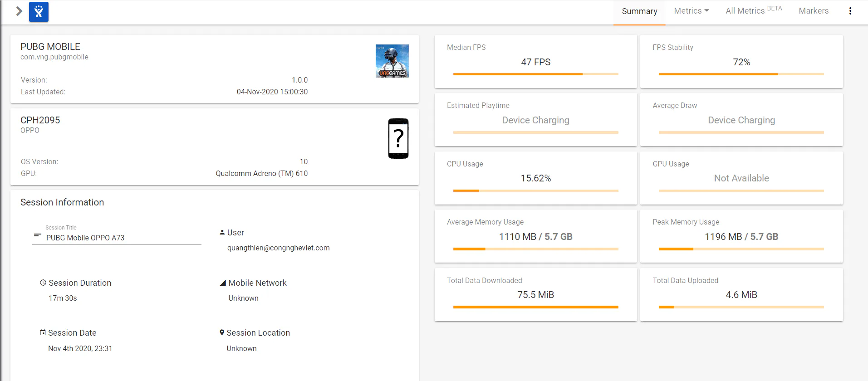Click the unknown device phone icon

[x=398, y=138]
